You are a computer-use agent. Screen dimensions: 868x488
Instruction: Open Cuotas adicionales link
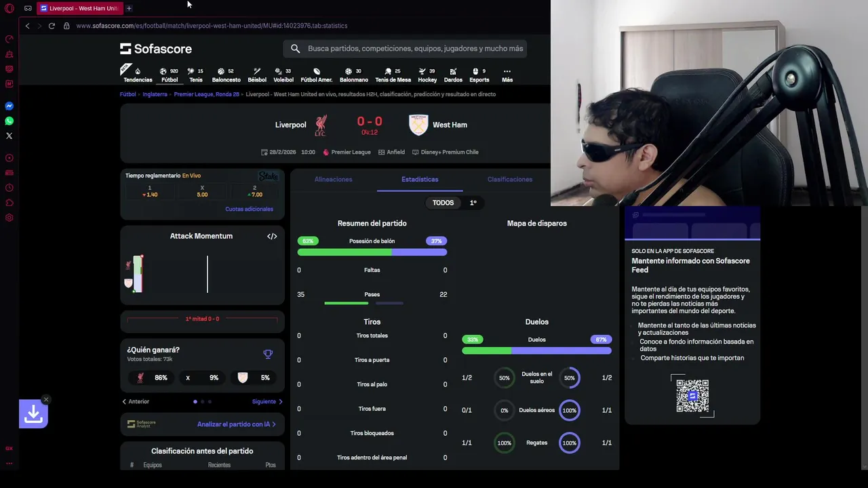tap(249, 209)
